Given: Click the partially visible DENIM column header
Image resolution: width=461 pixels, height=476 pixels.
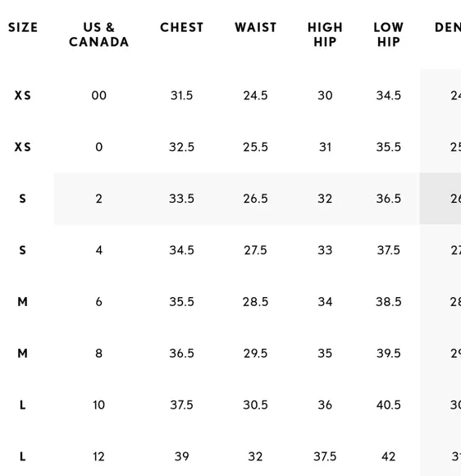Looking at the screenshot, I should 448,27.
